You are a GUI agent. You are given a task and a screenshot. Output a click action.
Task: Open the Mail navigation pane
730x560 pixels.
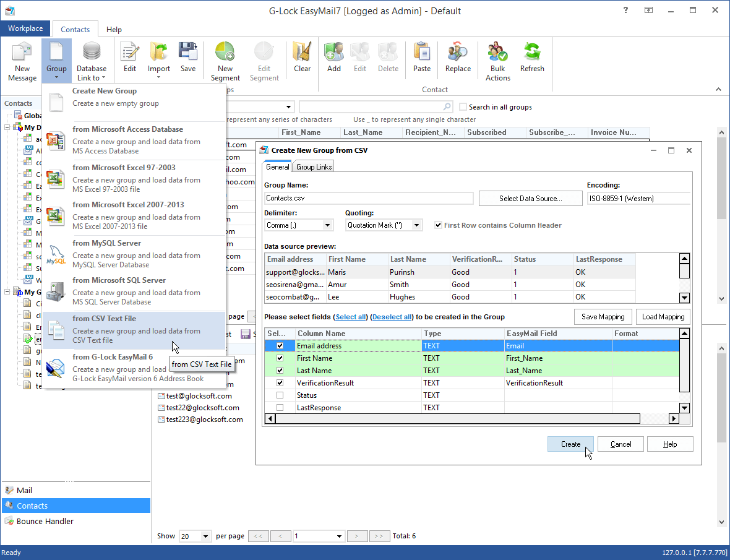pos(76,490)
